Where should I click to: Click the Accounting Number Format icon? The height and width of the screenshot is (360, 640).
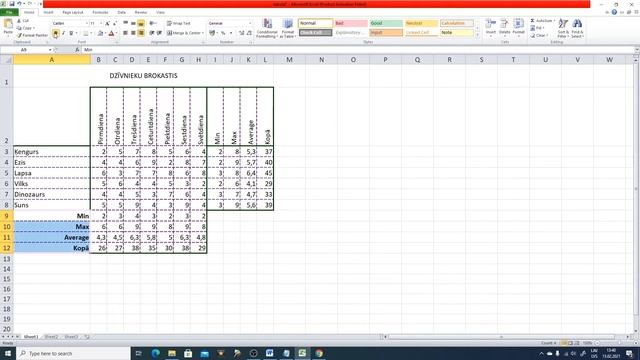(212, 33)
